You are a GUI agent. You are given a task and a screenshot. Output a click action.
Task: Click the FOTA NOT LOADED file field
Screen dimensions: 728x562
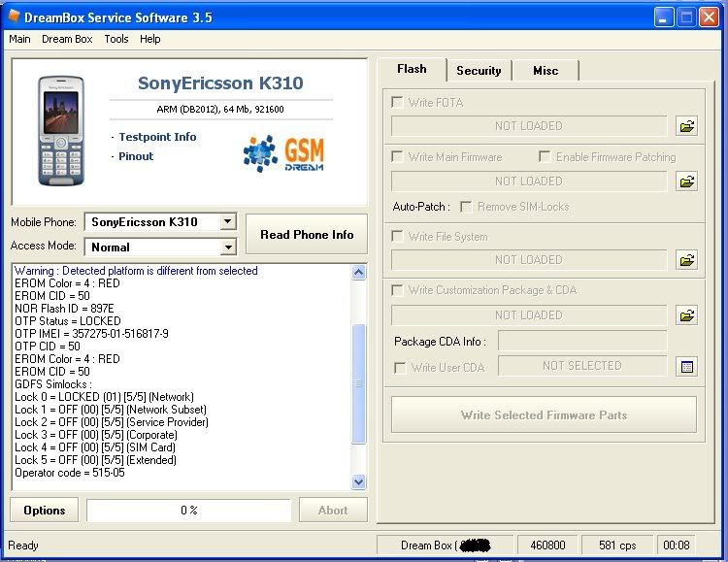coord(529,126)
